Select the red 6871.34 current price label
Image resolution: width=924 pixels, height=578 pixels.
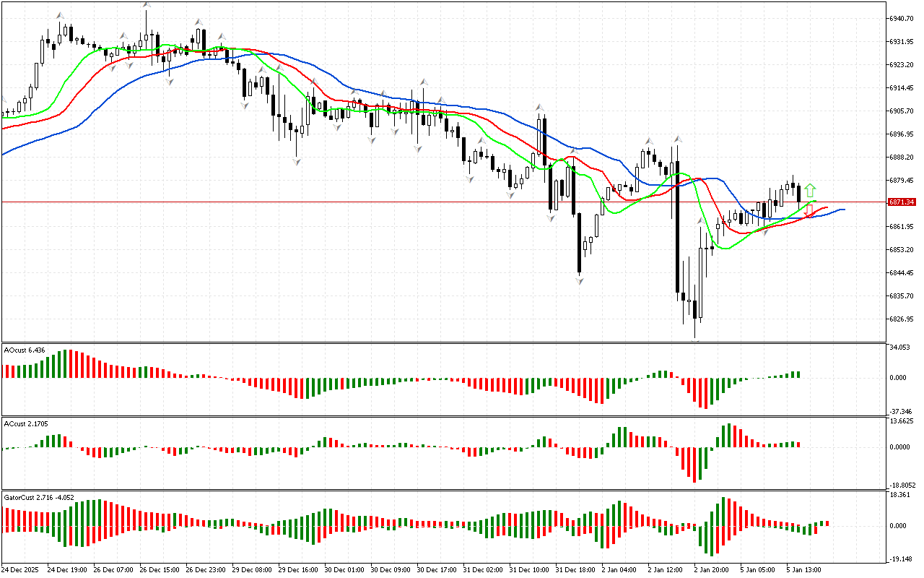[x=902, y=202]
